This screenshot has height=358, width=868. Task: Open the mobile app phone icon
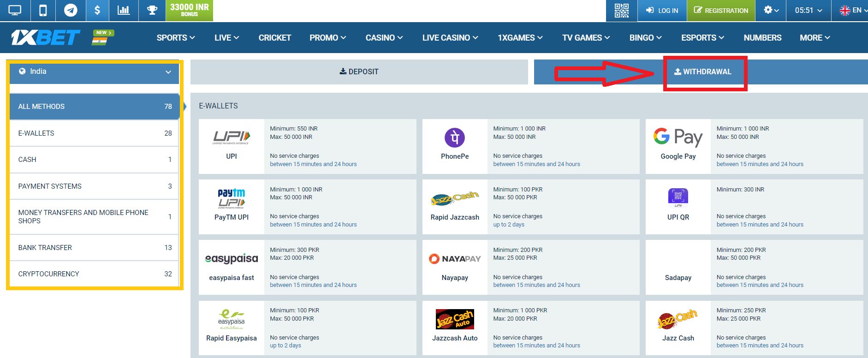click(x=43, y=10)
